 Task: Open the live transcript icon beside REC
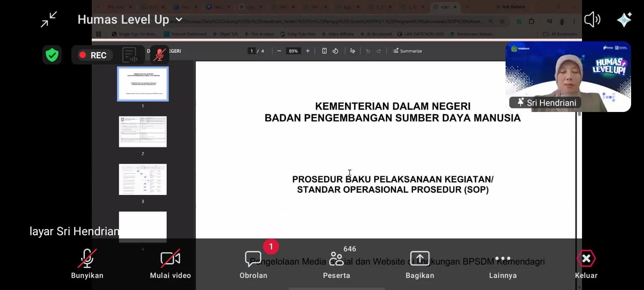pyautogui.click(x=130, y=55)
